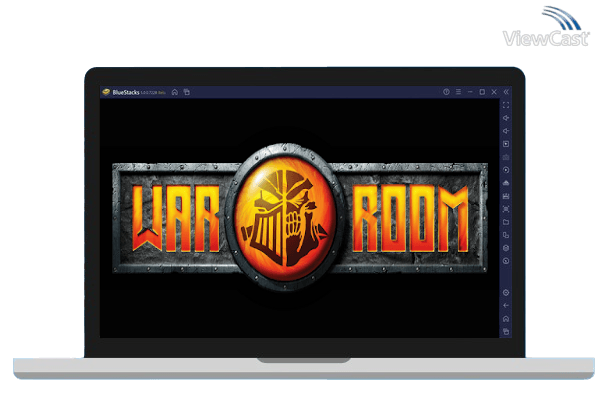This screenshot has height=414, width=602.
Task: Click the circular play sidebar icon
Action: (x=506, y=170)
